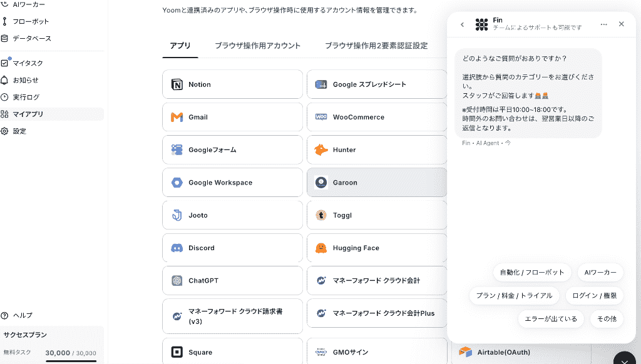
Task: Click the Discord icon
Action: point(177,248)
